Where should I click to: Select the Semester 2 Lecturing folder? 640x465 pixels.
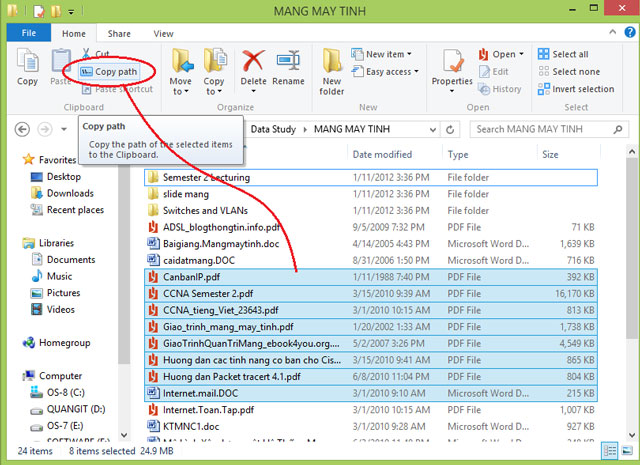[x=371, y=178]
